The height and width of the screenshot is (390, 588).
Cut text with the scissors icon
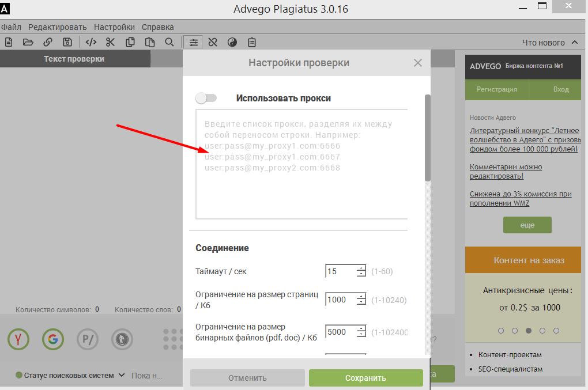pos(110,42)
